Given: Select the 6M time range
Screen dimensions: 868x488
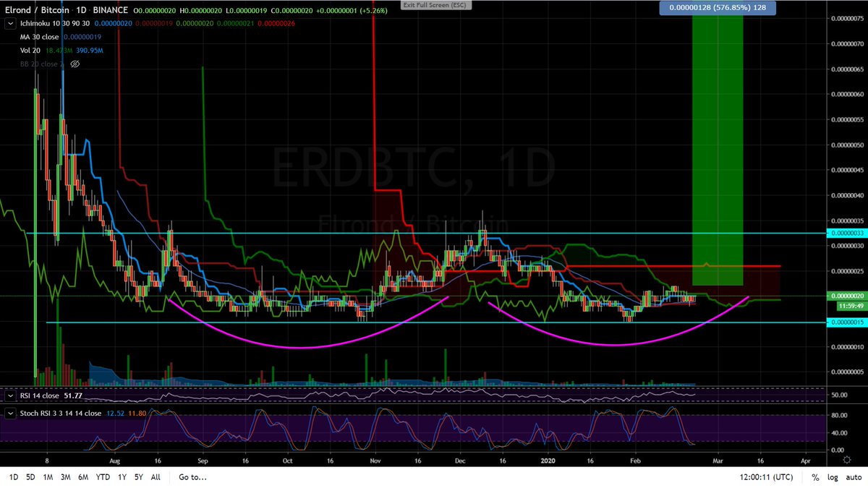Looking at the screenshot, I should [x=84, y=477].
